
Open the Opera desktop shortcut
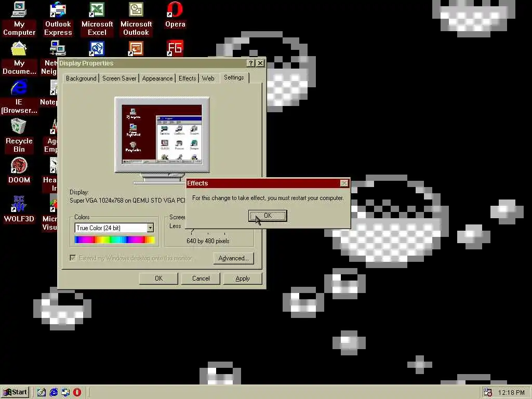coord(175,15)
